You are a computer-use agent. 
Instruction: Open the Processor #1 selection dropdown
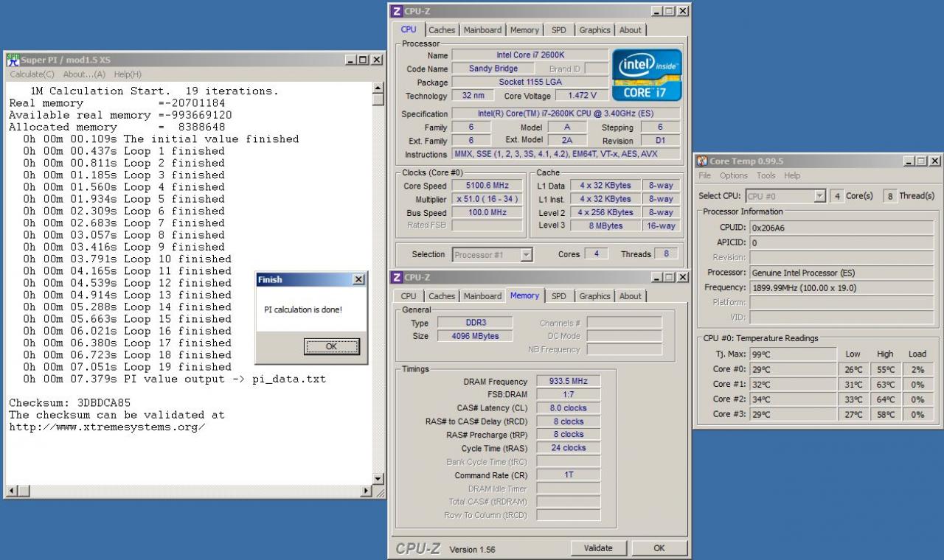pyautogui.click(x=526, y=254)
